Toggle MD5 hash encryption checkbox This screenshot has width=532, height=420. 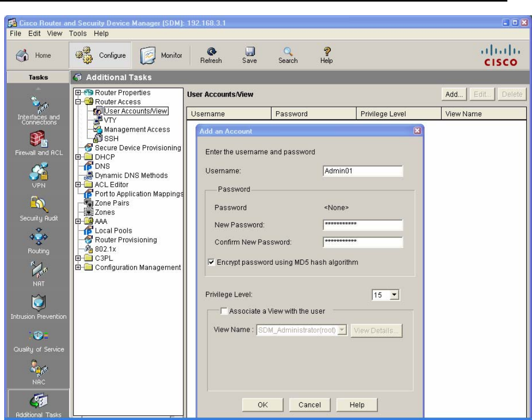[211, 262]
